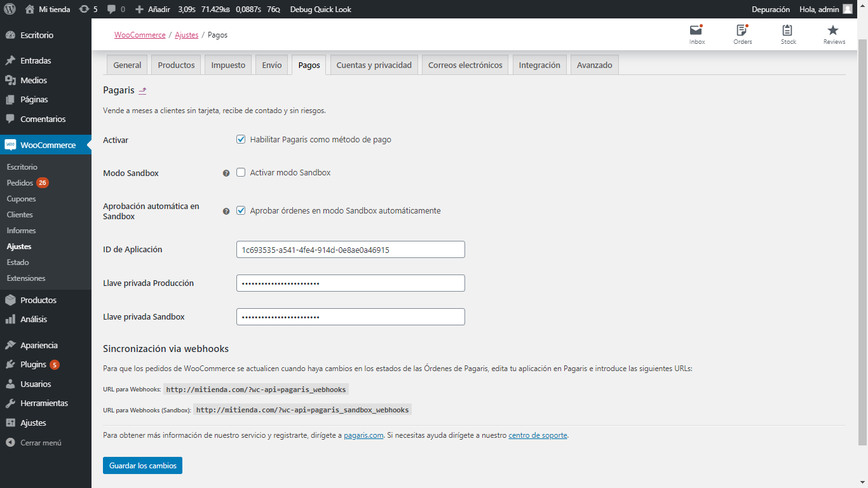868x488 pixels.
Task: Open the Orders activity icon
Action: [742, 34]
